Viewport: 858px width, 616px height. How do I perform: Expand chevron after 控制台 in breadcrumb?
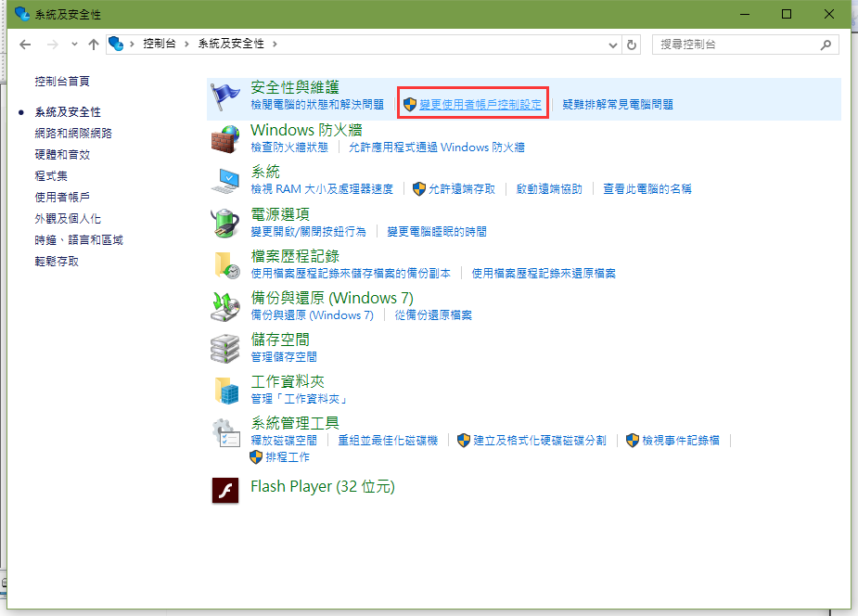(x=186, y=45)
